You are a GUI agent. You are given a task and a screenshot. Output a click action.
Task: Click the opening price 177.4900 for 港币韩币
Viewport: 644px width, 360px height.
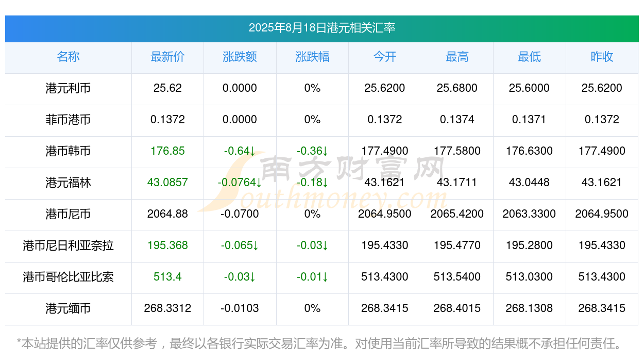click(385, 151)
